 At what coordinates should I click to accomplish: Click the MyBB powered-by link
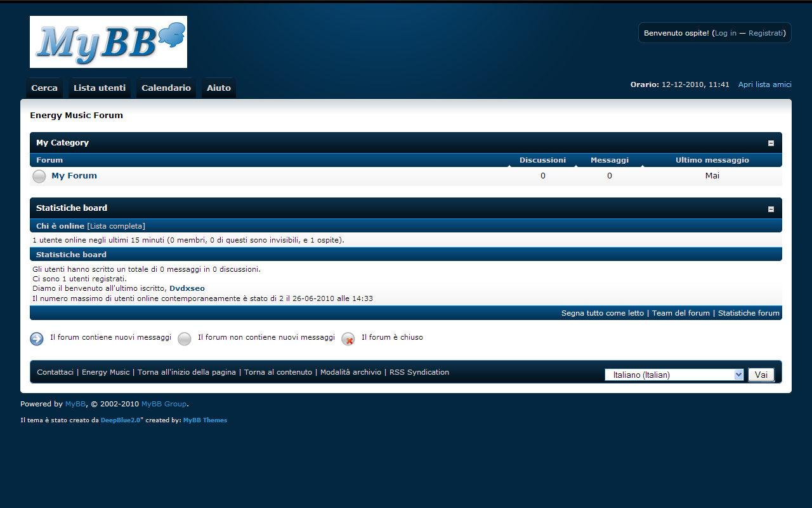(75, 404)
